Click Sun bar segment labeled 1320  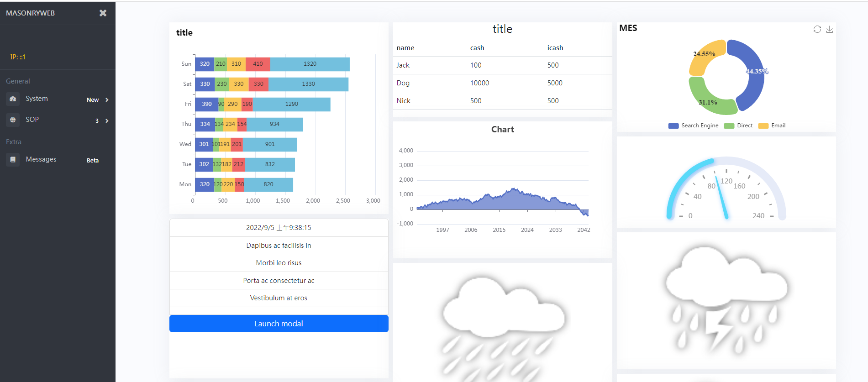310,64
